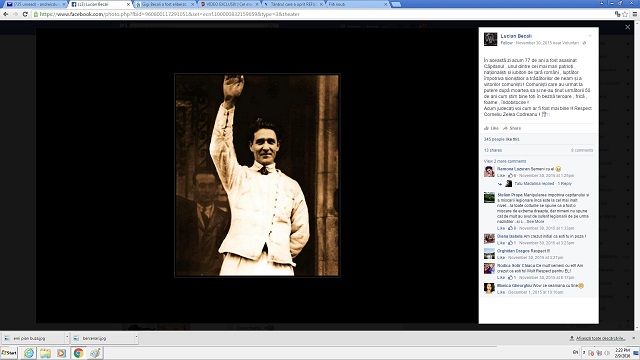Like Rodica Sidor Cheaca's comment
640x360 pixels.
(501, 278)
